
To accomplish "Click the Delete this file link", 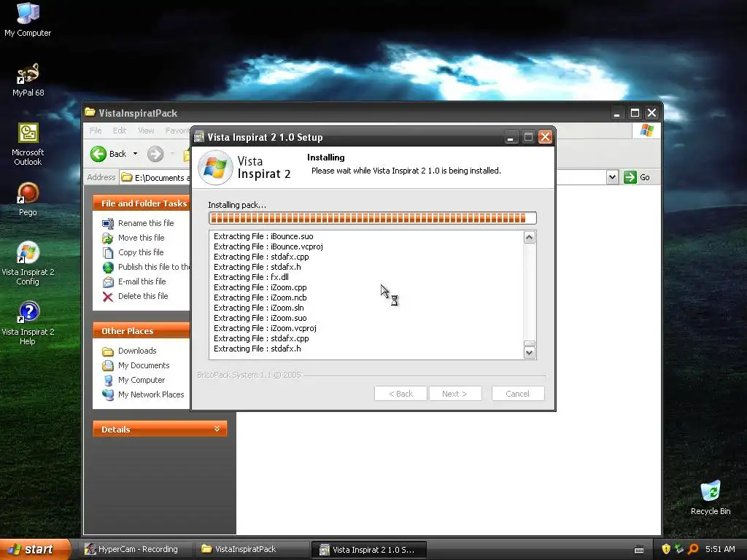I will 143,296.
